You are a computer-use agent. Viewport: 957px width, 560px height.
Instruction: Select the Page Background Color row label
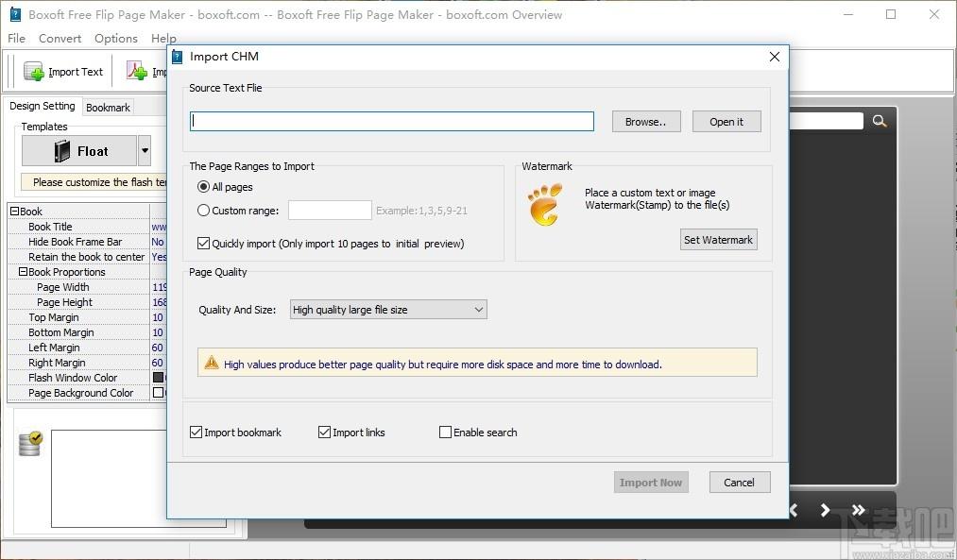[80, 393]
